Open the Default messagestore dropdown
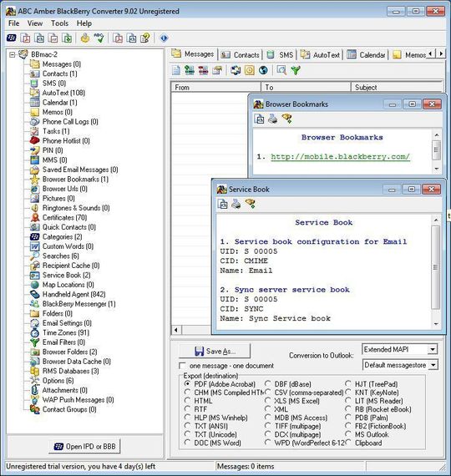451x476 pixels. click(x=433, y=365)
